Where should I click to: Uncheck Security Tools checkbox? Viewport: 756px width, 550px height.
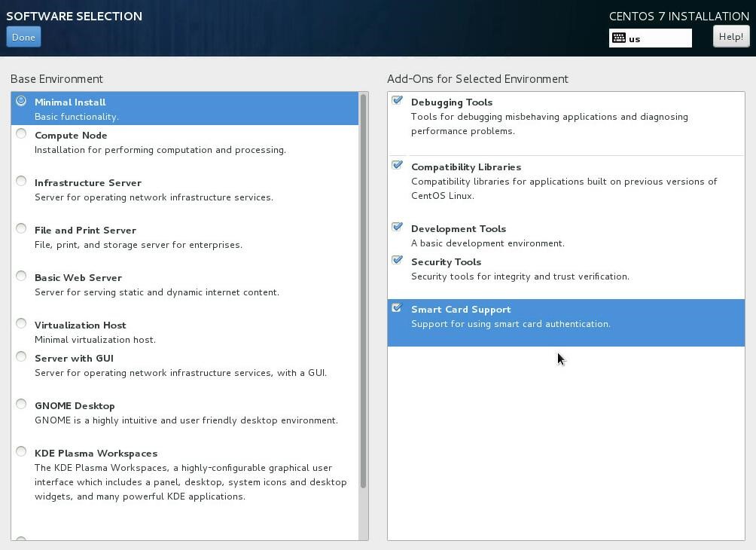pyautogui.click(x=397, y=261)
